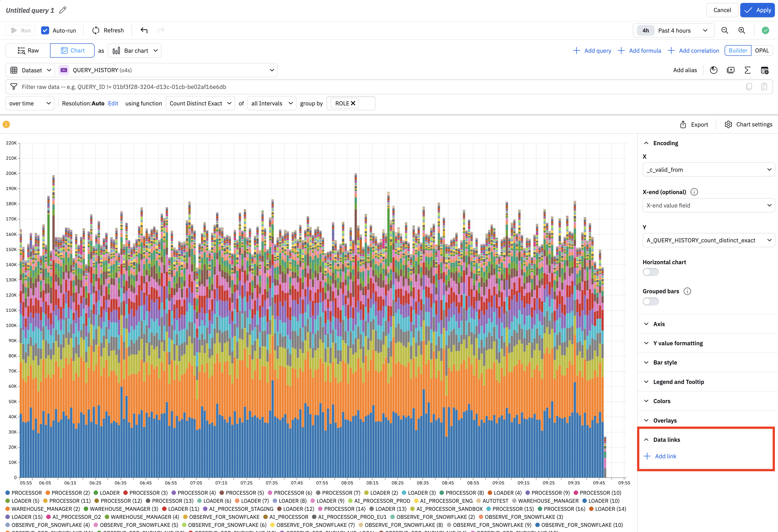Click the undo arrow icon
778x532 pixels.
144,30
